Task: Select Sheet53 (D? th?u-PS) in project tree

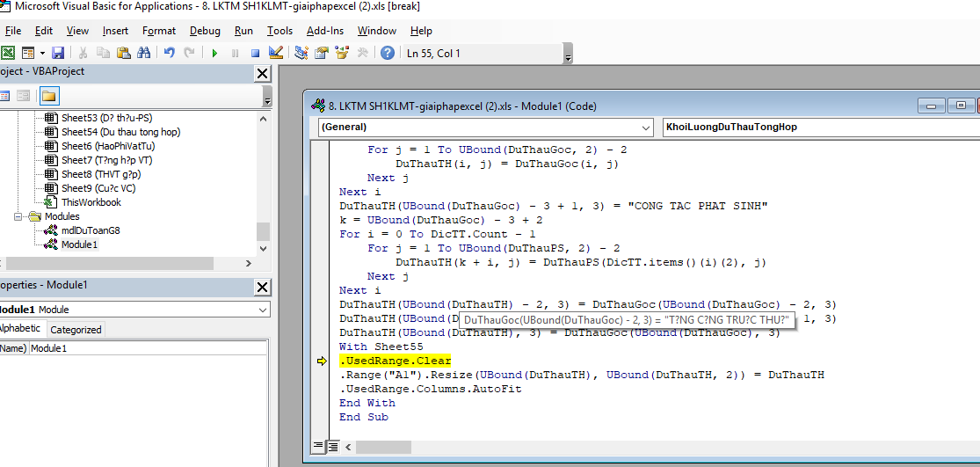Action: point(107,118)
